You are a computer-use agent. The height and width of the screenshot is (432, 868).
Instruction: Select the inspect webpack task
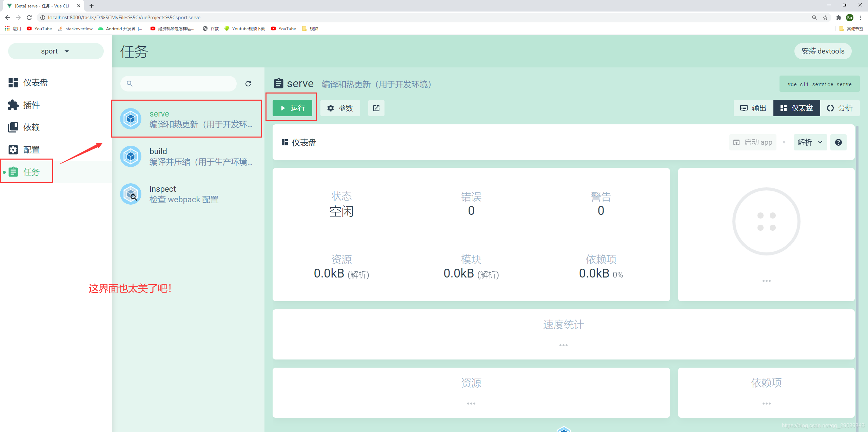pos(186,194)
